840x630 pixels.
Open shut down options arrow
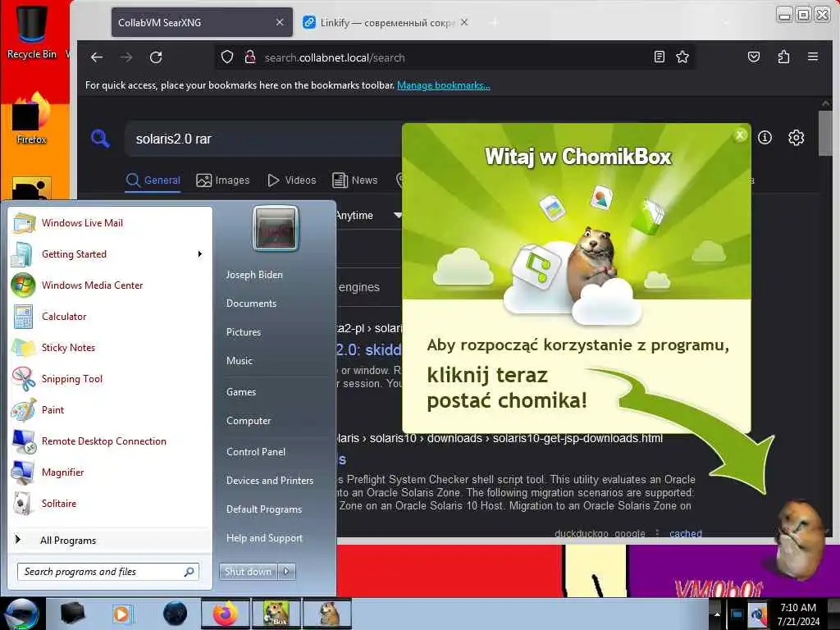pyautogui.click(x=286, y=572)
